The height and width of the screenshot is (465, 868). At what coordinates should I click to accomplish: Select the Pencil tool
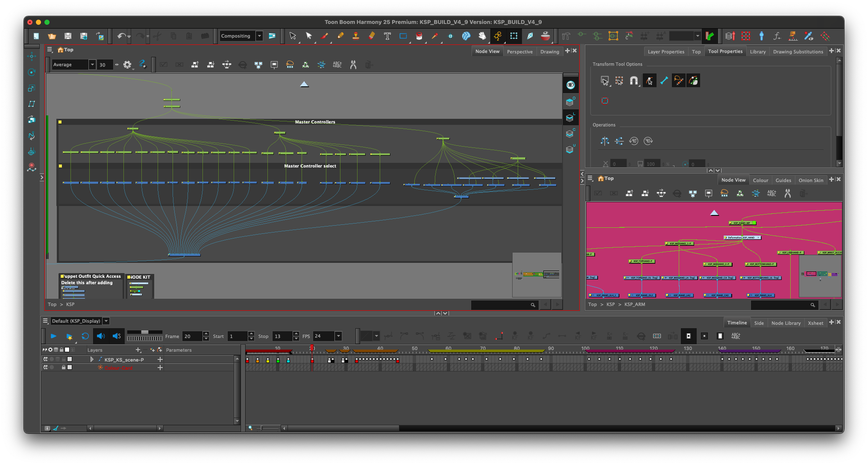[x=340, y=36]
